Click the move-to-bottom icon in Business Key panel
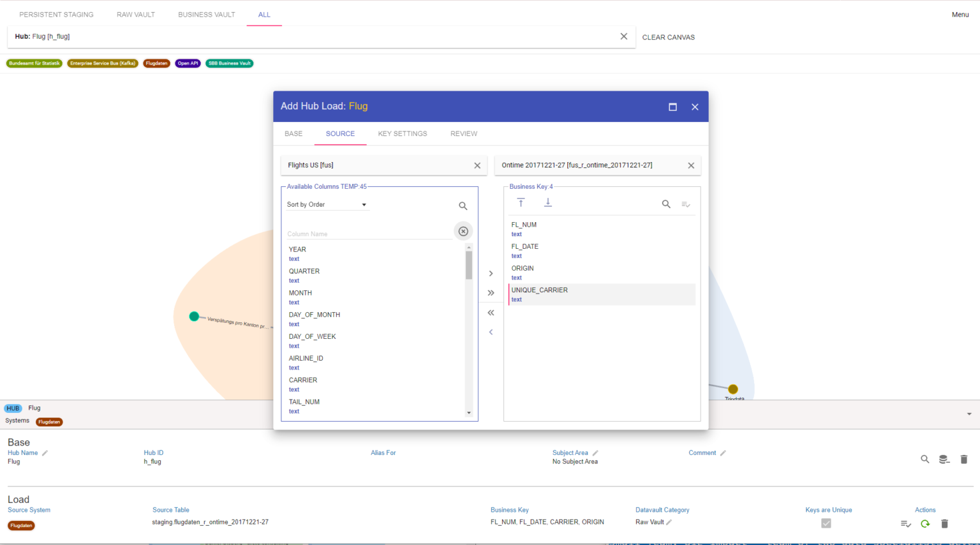The height and width of the screenshot is (545, 980). click(547, 202)
